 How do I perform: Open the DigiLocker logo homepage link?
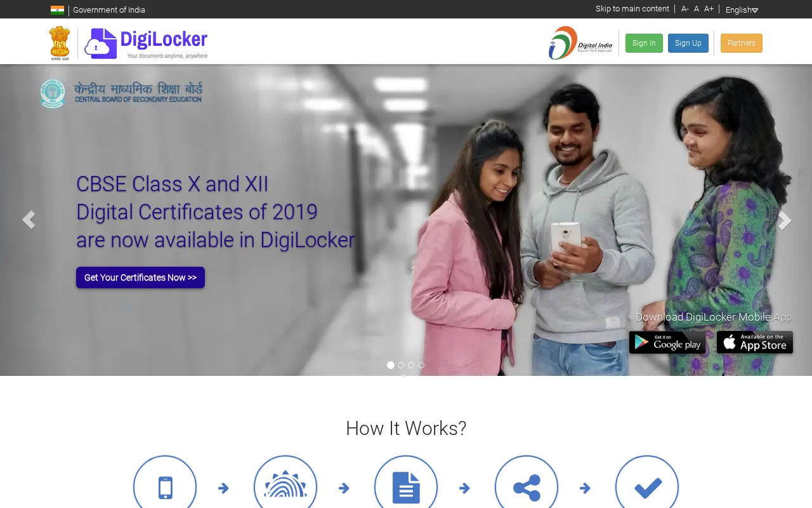pos(147,43)
